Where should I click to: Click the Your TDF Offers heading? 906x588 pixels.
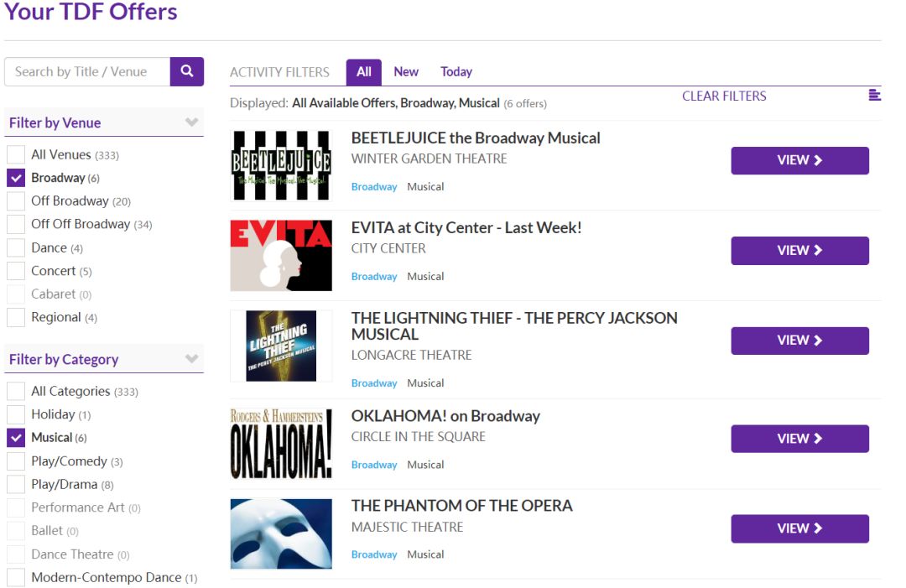[x=91, y=12]
